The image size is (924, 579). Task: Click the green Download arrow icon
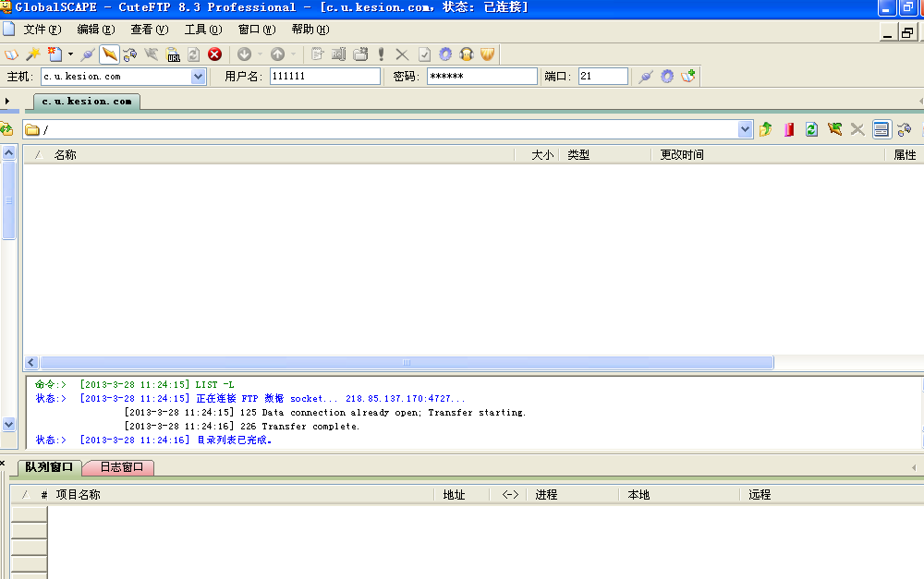[244, 54]
